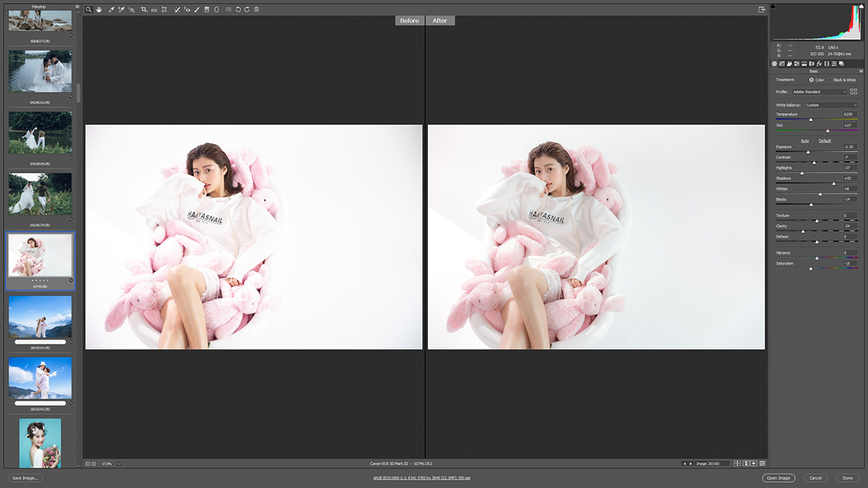This screenshot has width=868, height=488.
Task: Open the Preferences dialog icon
Action: pyautogui.click(x=228, y=9)
